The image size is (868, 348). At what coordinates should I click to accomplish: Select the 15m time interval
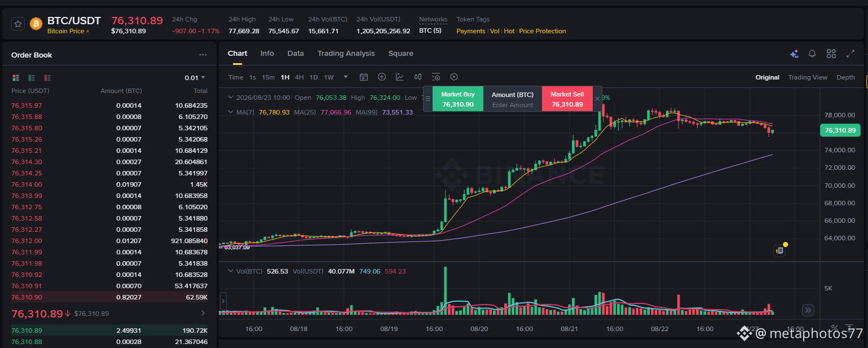(x=268, y=77)
